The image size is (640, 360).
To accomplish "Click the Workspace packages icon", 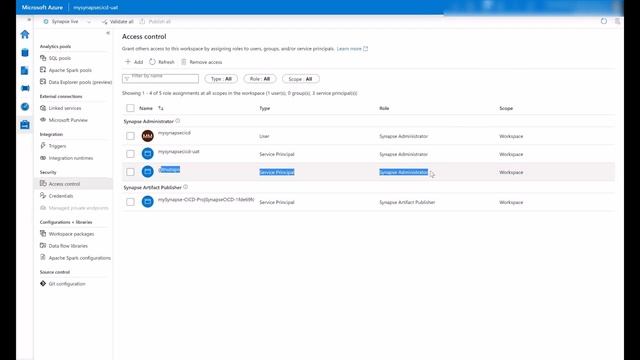I will tap(43, 233).
